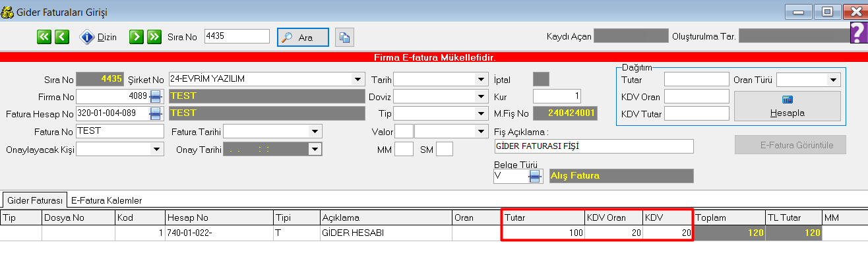
Task: Click the Sıra No search field
Action: [x=237, y=36]
